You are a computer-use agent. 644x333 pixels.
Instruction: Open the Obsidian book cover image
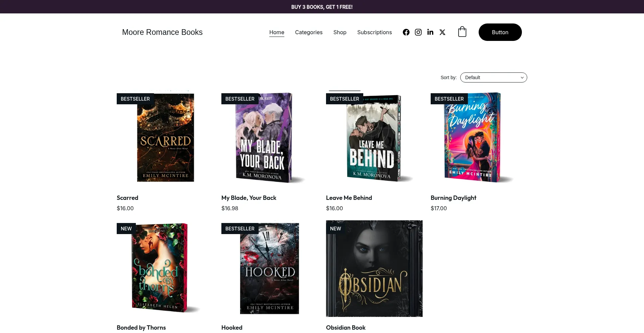[x=374, y=268]
